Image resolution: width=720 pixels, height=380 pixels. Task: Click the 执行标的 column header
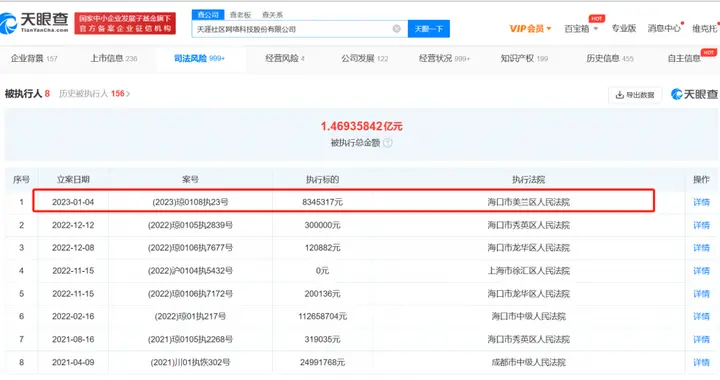322,179
